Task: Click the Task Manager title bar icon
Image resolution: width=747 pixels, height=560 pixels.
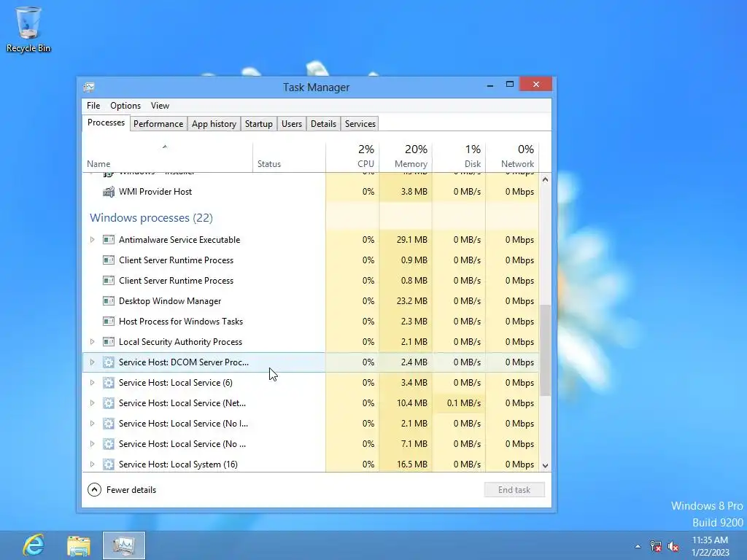Action: (88, 87)
